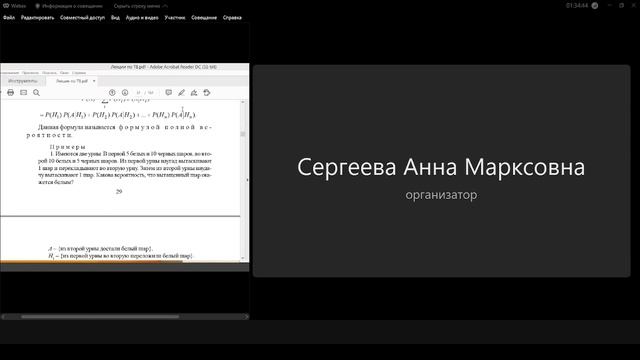Screen dimensions: 640x360
Task: Open the Файл menu in Webex
Action: 9,18
